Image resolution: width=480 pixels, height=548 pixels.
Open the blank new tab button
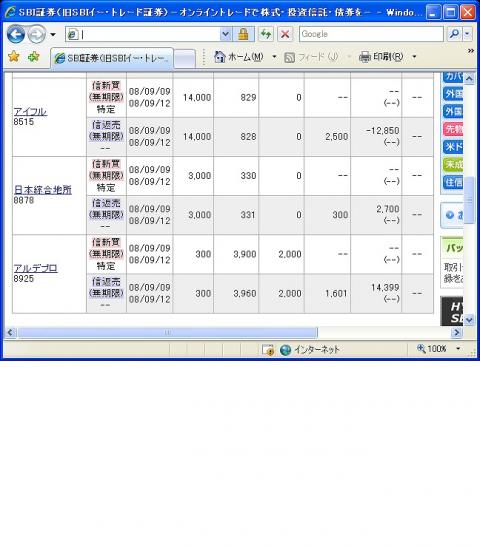tap(184, 58)
